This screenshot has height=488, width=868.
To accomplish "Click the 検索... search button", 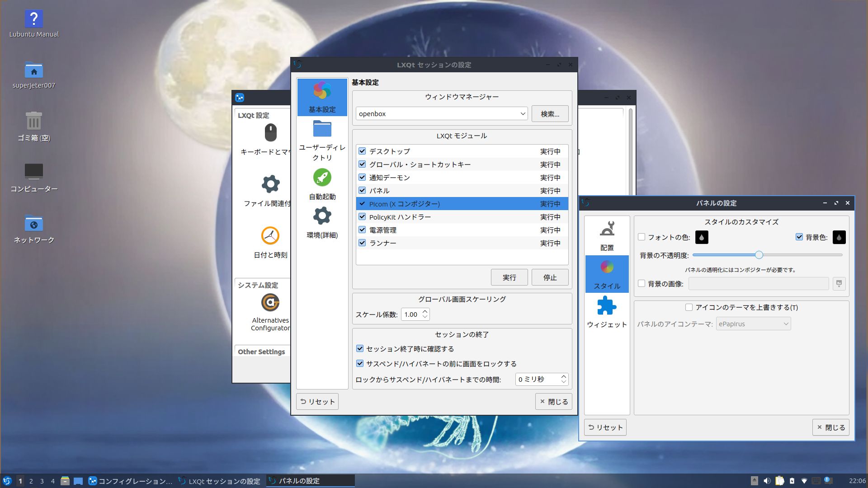I will 550,114.
